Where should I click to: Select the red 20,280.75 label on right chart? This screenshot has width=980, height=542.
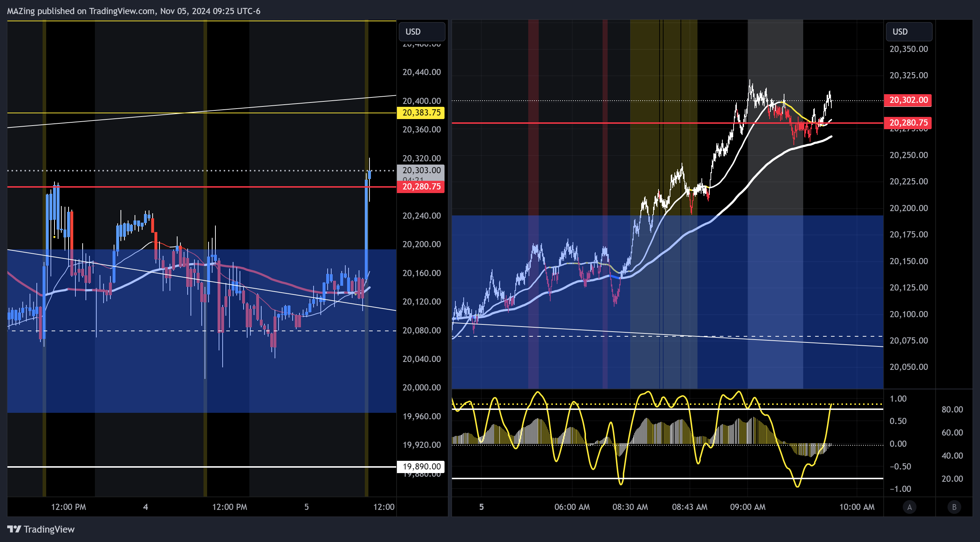[908, 122]
